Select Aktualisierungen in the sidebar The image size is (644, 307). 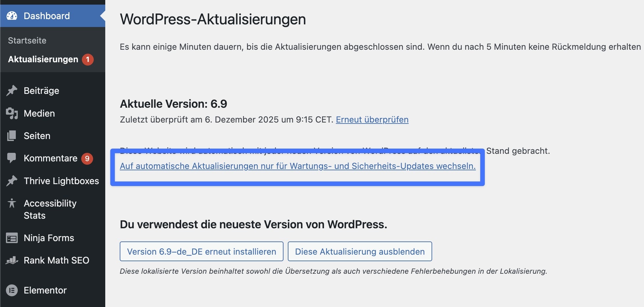pos(43,59)
